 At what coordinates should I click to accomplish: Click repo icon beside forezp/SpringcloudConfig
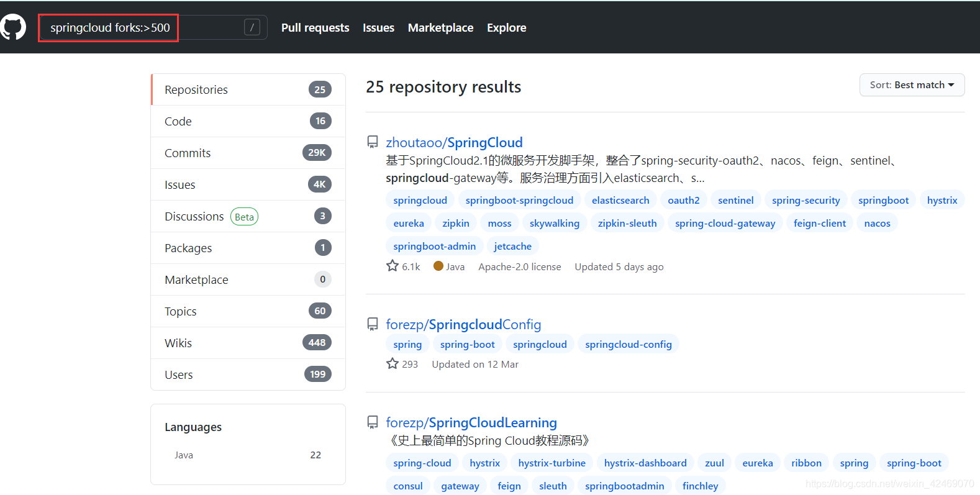[x=373, y=324]
